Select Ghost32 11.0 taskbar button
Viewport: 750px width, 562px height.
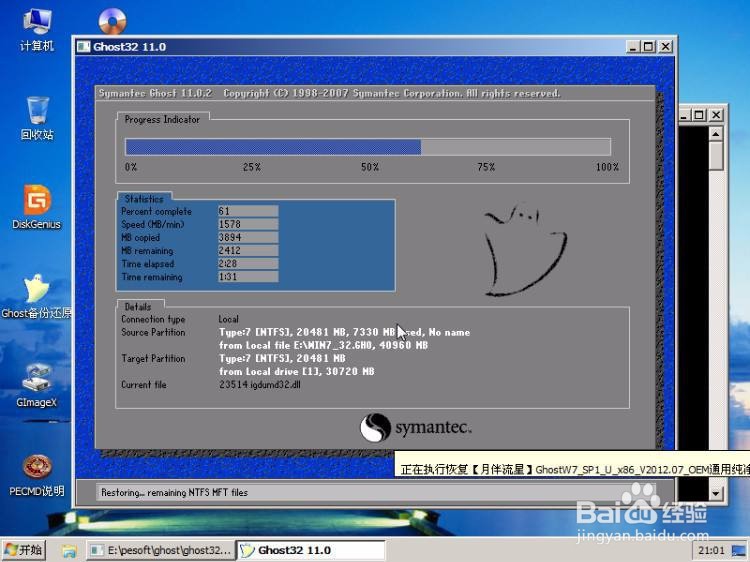(311, 550)
